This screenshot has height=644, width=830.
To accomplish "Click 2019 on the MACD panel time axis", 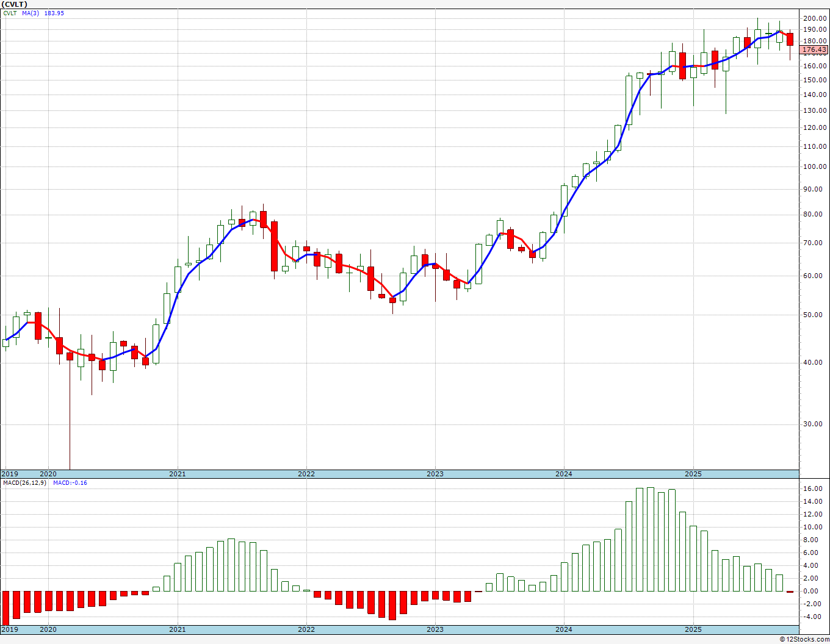I will coord(9,629).
